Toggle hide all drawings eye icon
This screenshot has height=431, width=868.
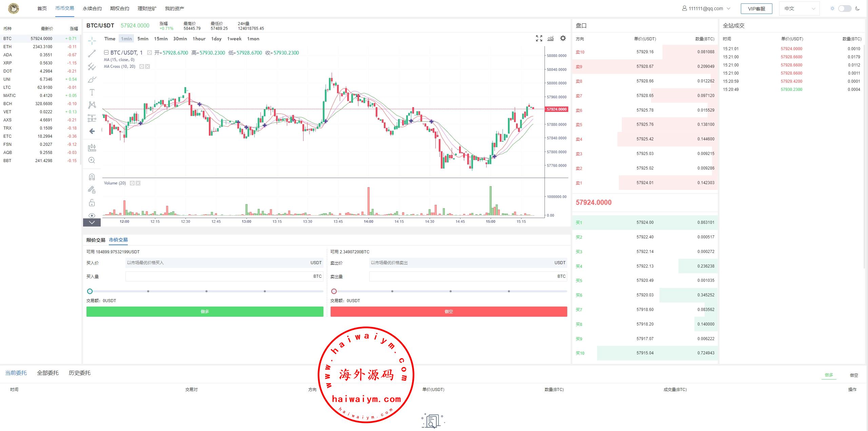(92, 215)
